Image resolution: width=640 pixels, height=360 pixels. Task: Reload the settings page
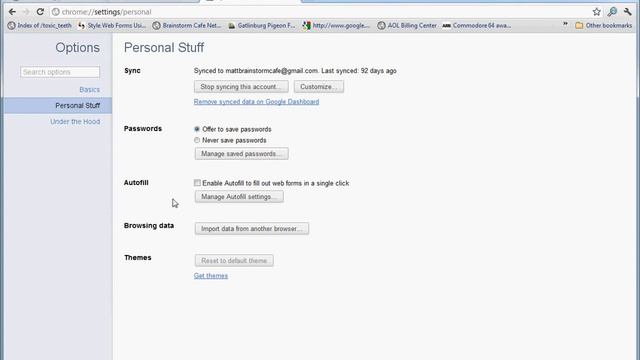tap(40, 12)
